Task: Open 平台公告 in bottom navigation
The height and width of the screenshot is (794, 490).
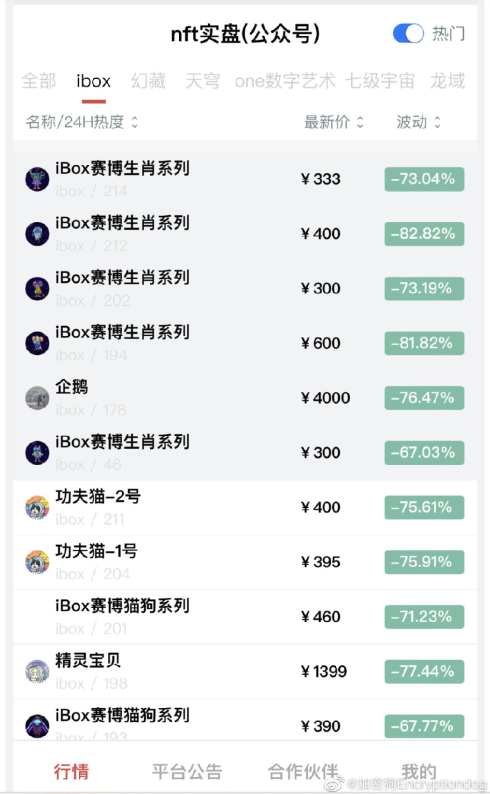Action: [187, 771]
